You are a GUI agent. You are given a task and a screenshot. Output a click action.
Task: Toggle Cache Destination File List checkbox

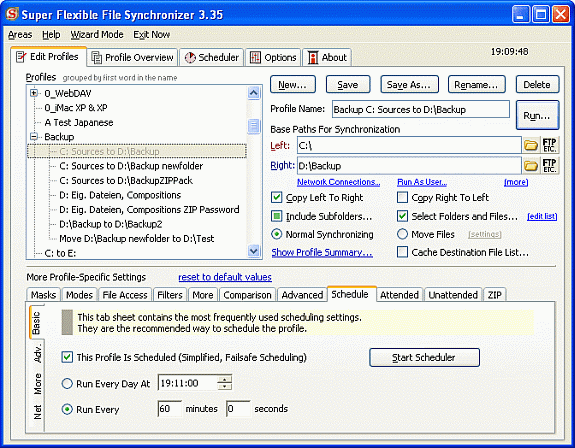(x=402, y=252)
